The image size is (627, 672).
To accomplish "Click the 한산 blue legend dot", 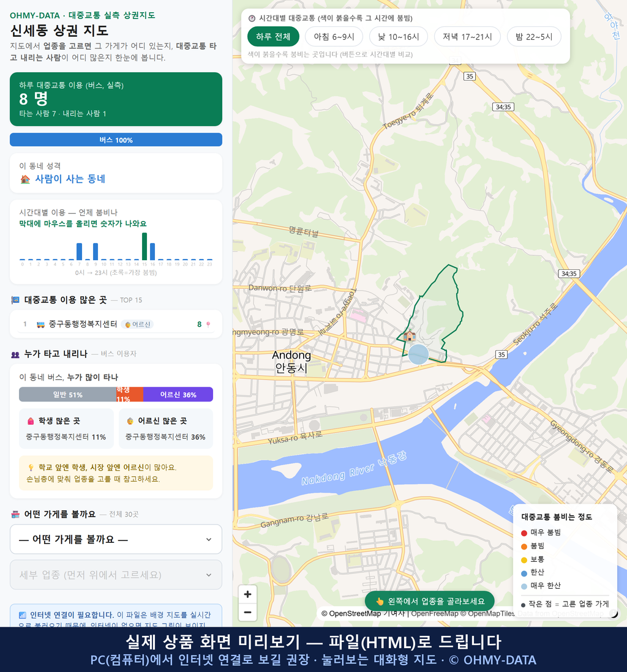I will point(524,573).
